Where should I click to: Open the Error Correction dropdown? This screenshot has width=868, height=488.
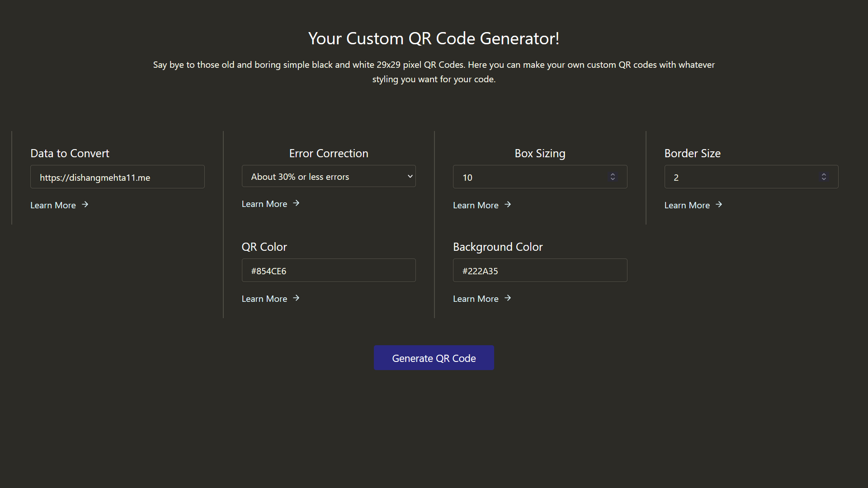point(329,177)
